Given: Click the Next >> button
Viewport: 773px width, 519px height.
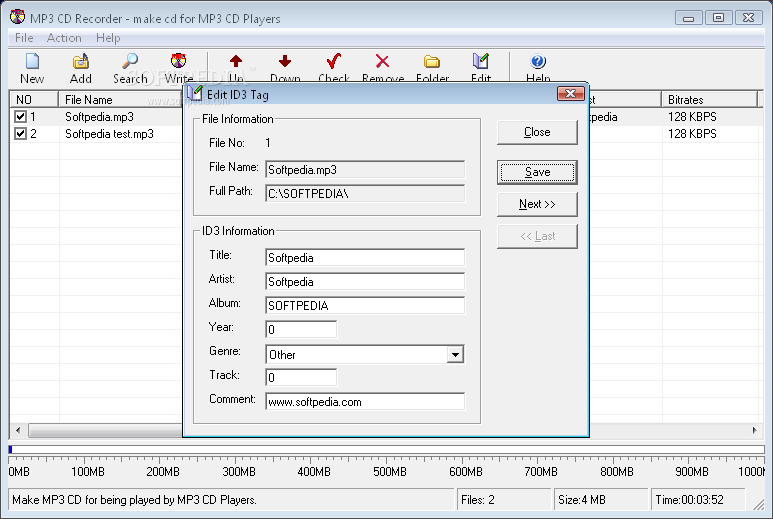Looking at the screenshot, I should (x=537, y=204).
